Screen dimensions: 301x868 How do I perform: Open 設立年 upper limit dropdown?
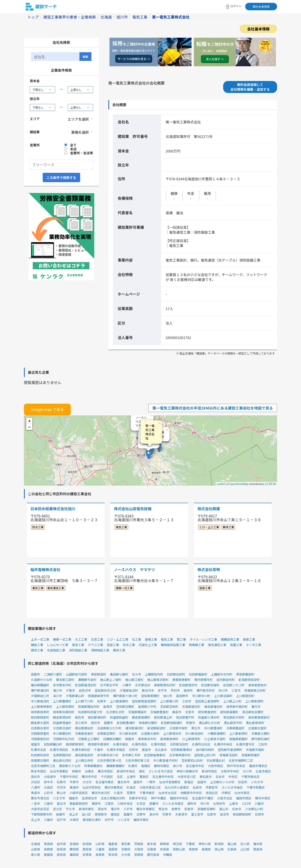click(80, 107)
